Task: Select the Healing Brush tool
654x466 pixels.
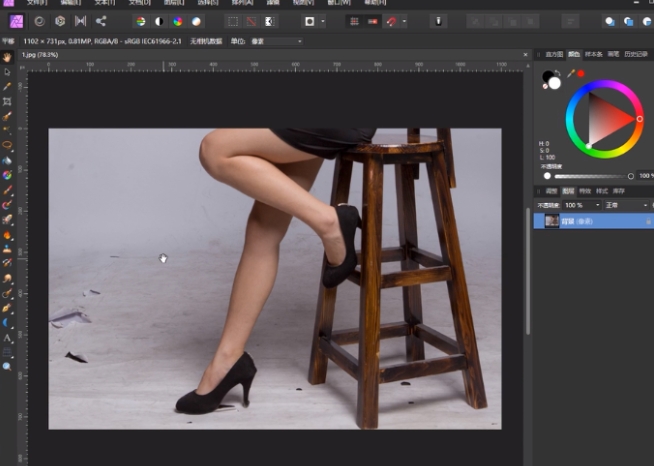Action: pyautogui.click(x=7, y=293)
